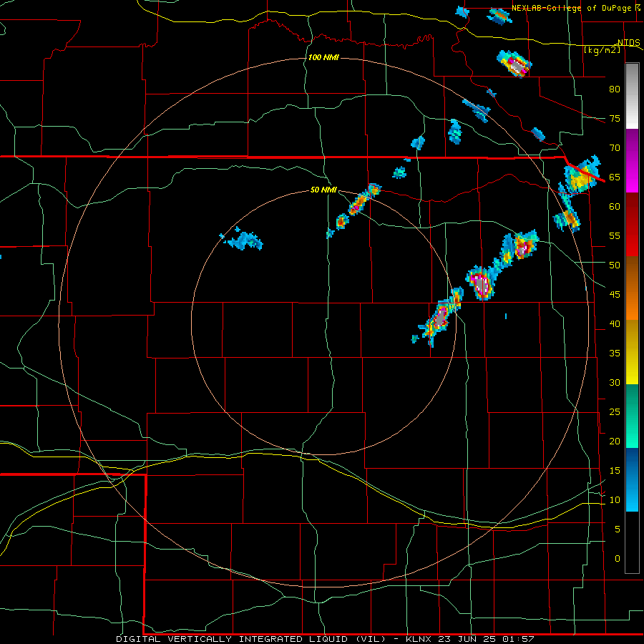Image resolution: width=644 pixels, height=644 pixels.
Task: Select the 25 value on the VIL scale
Action: click(x=615, y=412)
